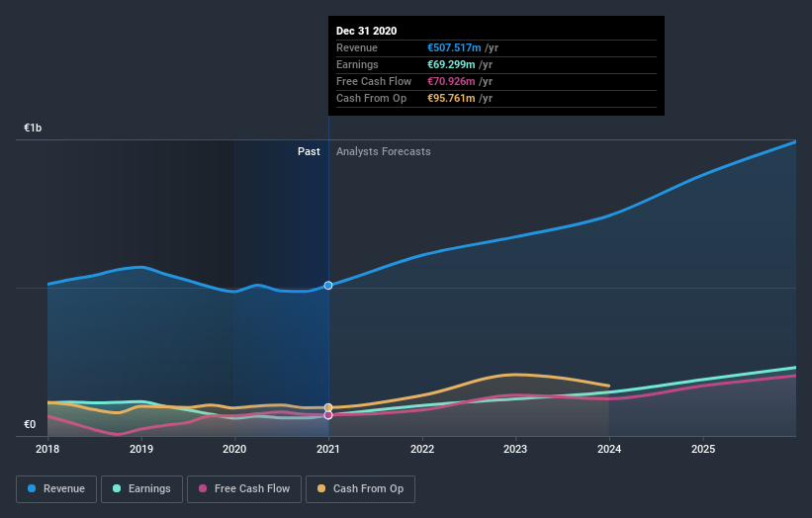Click the 2024 x-axis label
The width and height of the screenshot is (812, 518).
(609, 449)
